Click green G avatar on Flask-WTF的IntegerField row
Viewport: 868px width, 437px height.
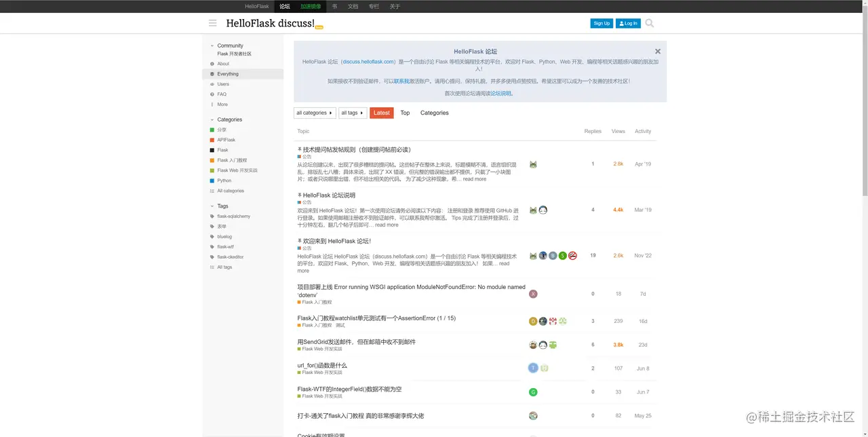coord(533,392)
